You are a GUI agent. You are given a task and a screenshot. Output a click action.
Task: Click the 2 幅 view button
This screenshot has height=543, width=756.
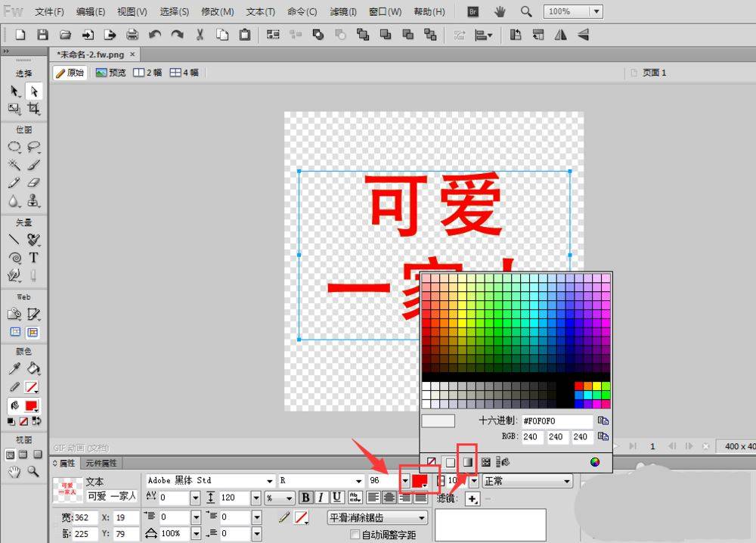[147, 73]
